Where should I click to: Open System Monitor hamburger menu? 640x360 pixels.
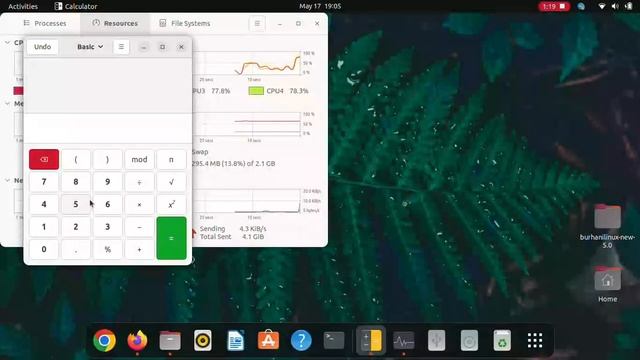click(257, 23)
